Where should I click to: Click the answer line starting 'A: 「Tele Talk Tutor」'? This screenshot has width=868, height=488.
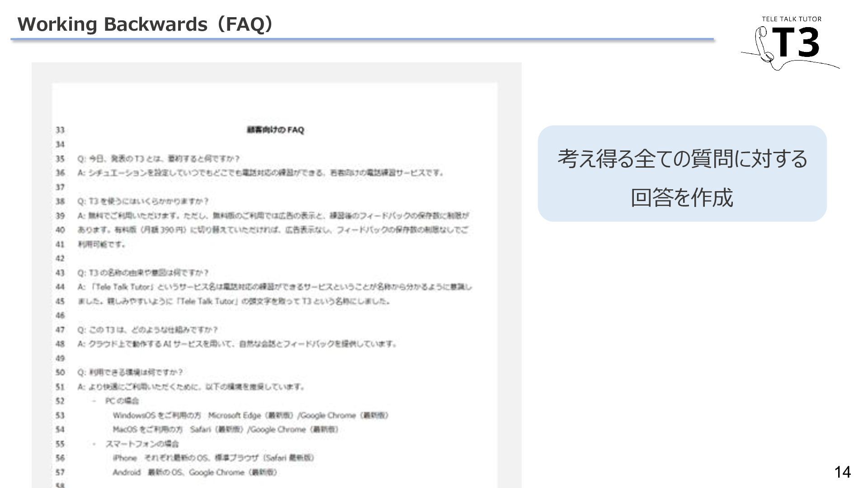[274, 287]
